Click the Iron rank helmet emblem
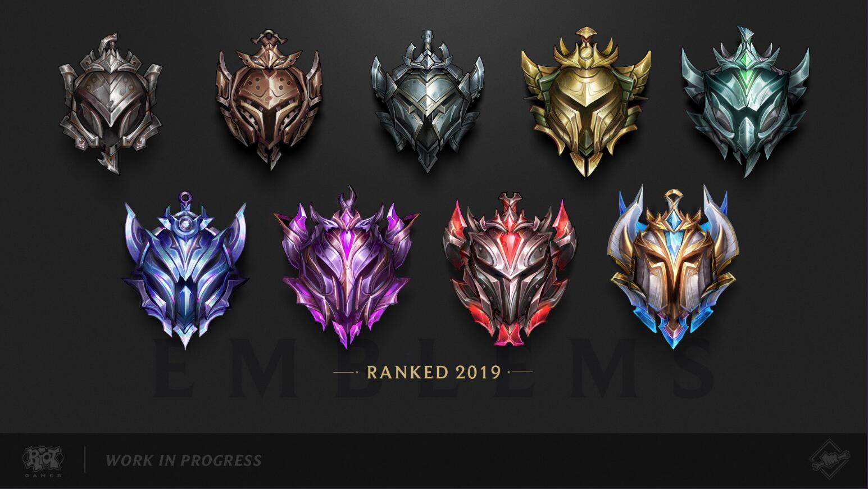Image resolution: width=868 pixels, height=489 pixels. click(111, 105)
